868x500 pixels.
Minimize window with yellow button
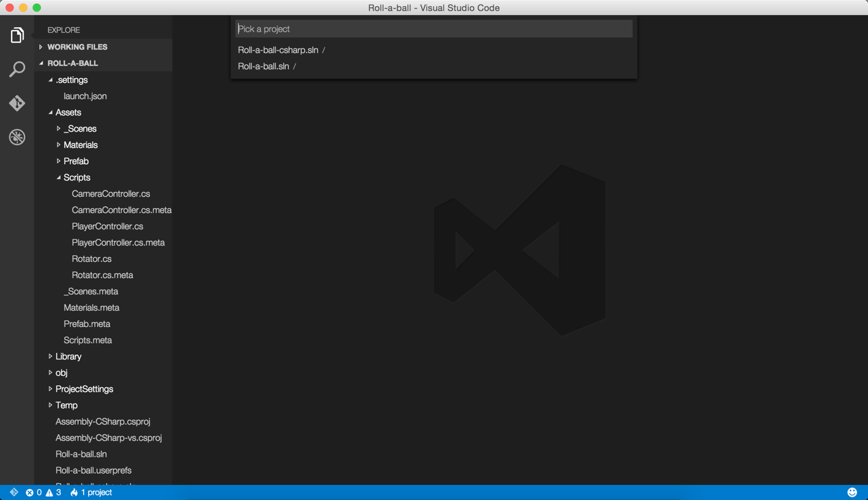click(23, 7)
